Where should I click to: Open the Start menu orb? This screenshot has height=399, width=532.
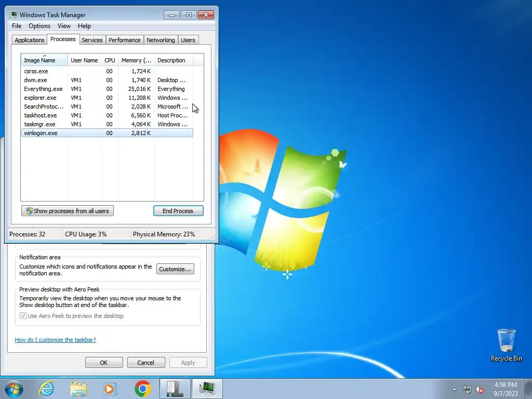[x=14, y=389]
